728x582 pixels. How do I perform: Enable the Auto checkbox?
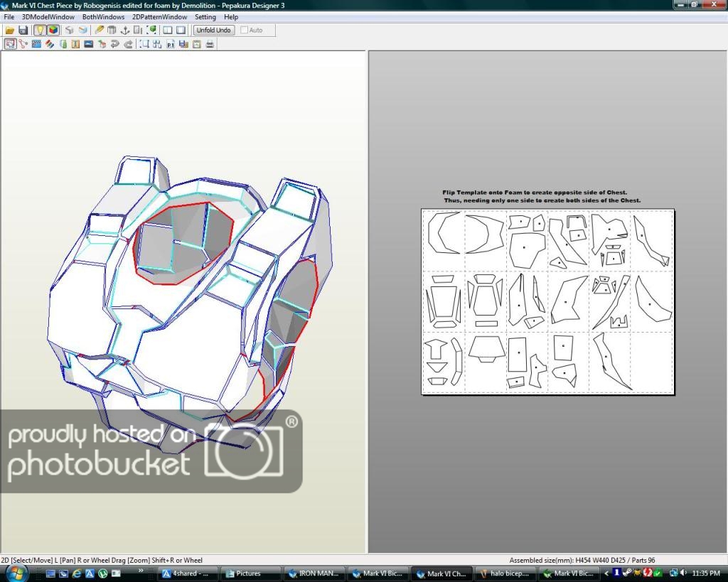click(245, 30)
